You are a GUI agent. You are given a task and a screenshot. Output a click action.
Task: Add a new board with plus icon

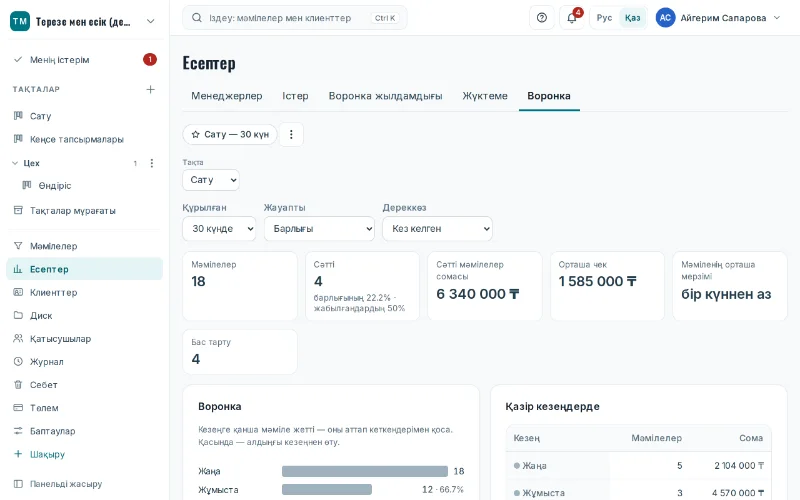(151, 89)
